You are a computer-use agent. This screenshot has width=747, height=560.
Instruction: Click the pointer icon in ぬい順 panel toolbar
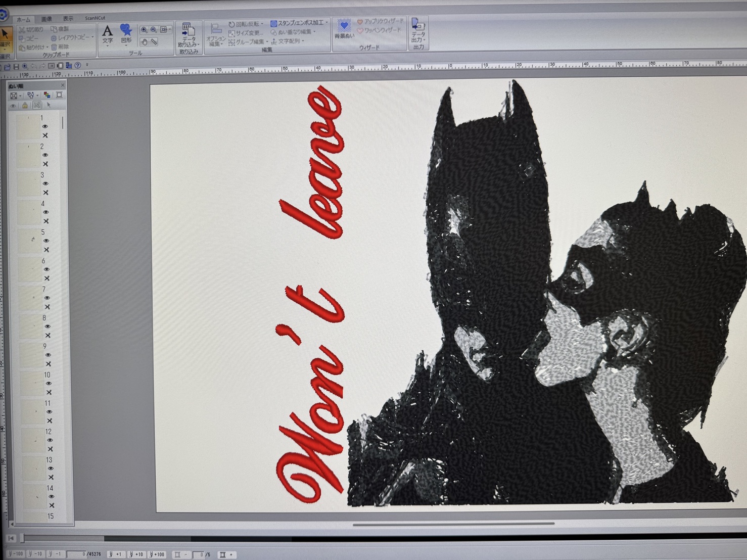coord(49,105)
